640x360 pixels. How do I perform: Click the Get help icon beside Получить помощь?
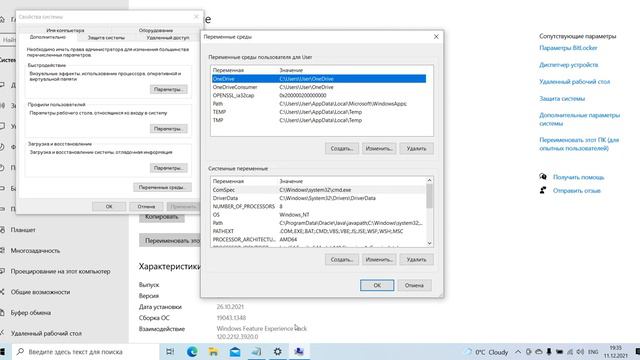click(x=543, y=177)
